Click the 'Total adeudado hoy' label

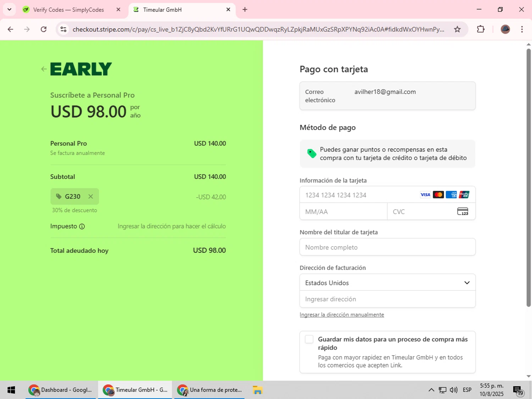[x=79, y=251]
